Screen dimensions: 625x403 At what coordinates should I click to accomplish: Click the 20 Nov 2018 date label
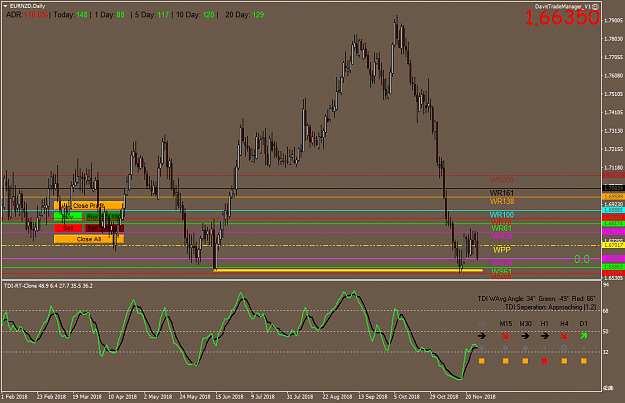coord(481,397)
